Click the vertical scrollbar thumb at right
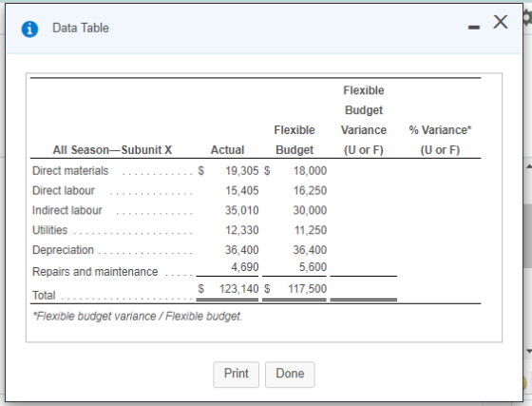This screenshot has height=406, width=532. (x=528, y=236)
